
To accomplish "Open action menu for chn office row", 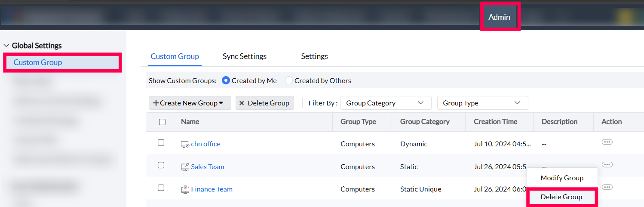I will point(607,142).
